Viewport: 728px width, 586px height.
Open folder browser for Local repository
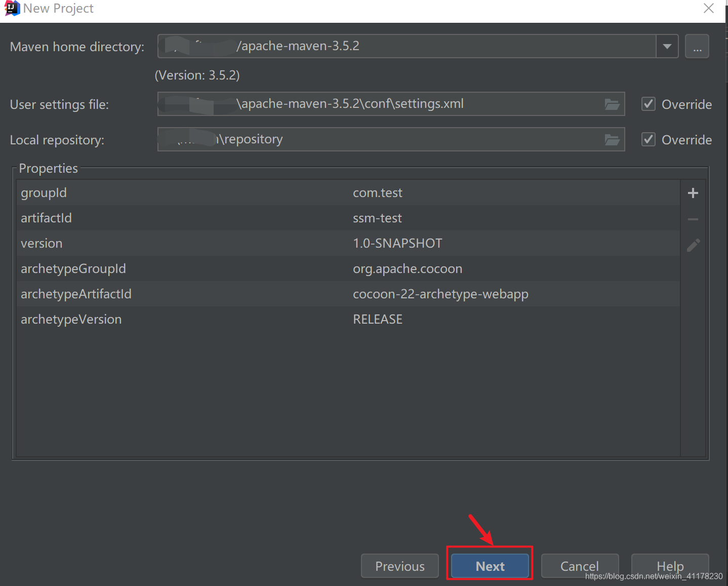(612, 140)
